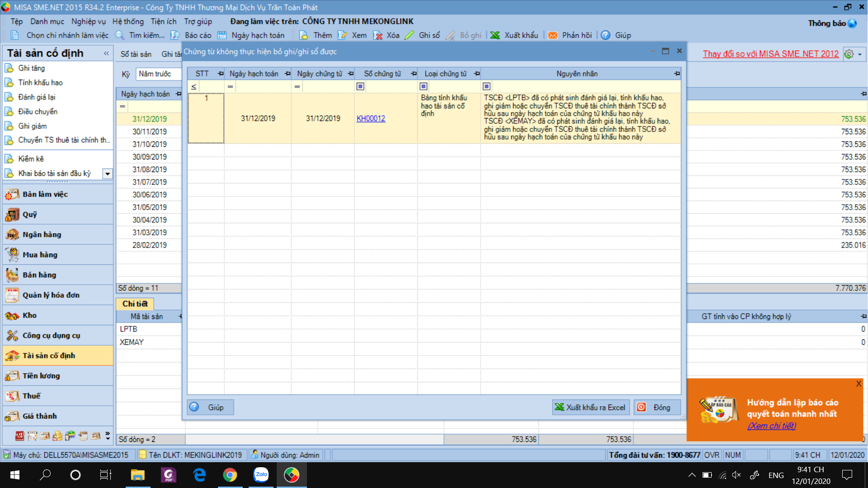
Task: Click the Ghi sổ pencil icon
Action: pos(409,35)
